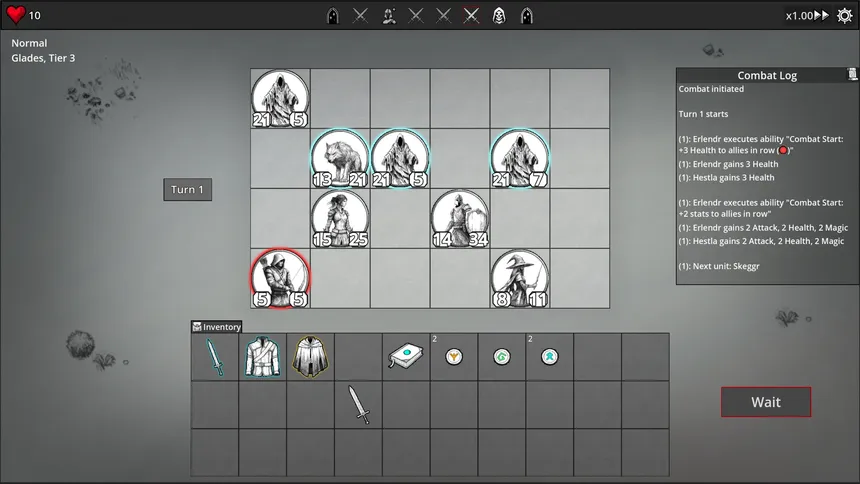Viewport: 860px width, 484px height.
Task: Select the final doorway stage icon
Action: [527, 16]
